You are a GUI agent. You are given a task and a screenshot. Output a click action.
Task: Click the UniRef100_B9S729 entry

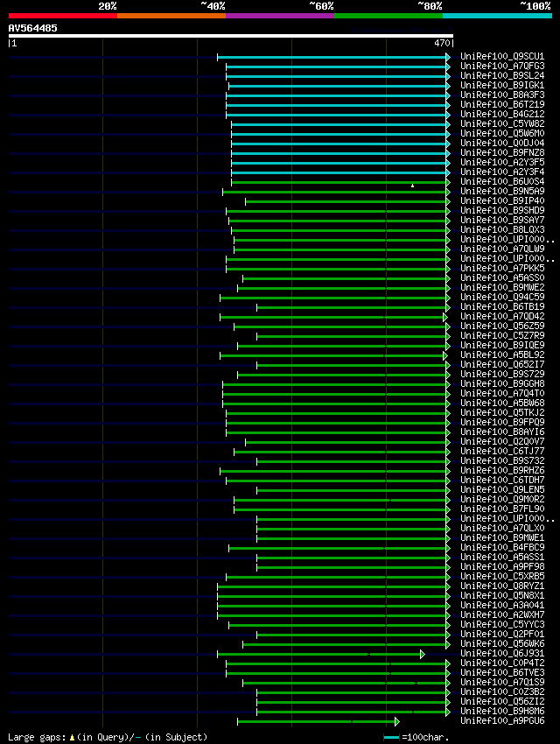[502, 374]
